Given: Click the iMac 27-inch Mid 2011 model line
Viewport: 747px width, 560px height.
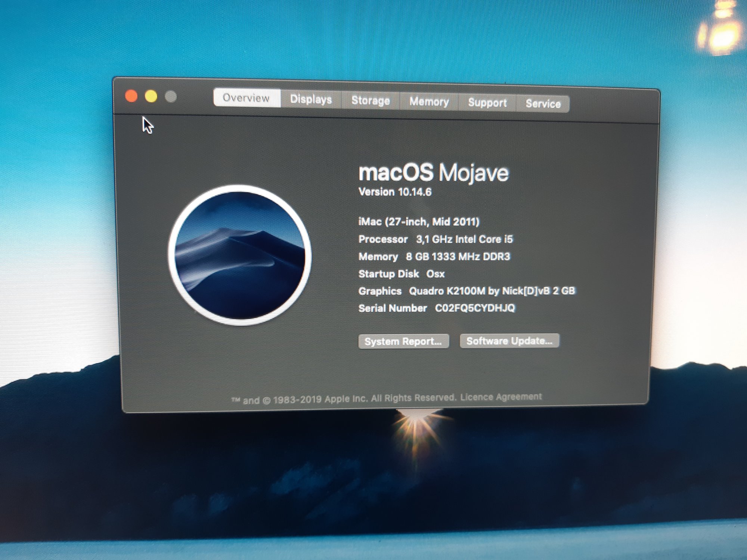Looking at the screenshot, I should click(x=419, y=222).
